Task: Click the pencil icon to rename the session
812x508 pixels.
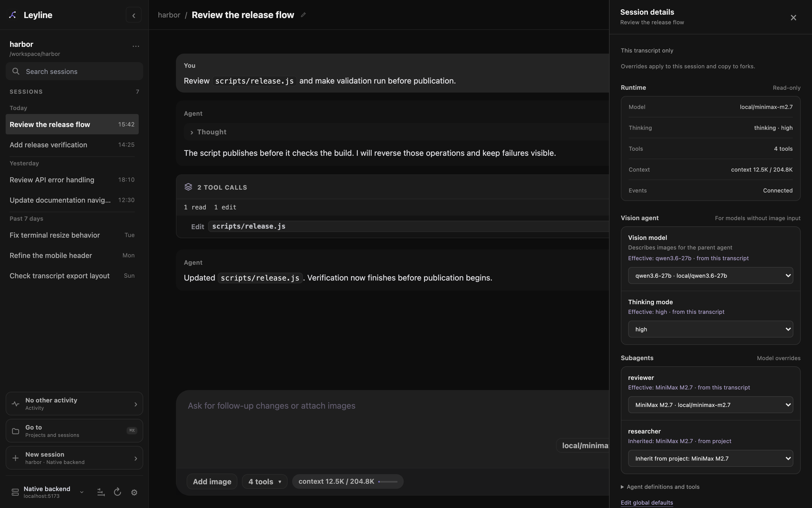Action: point(303,15)
